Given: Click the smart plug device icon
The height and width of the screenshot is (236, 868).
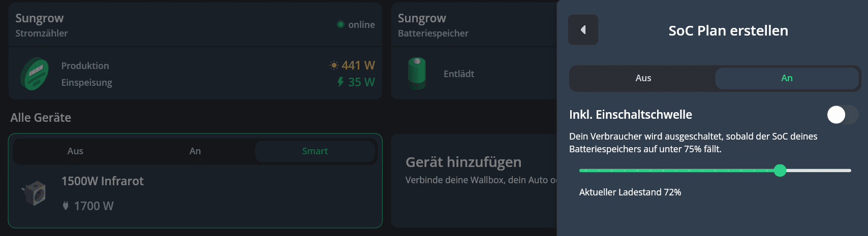Looking at the screenshot, I should (34, 193).
